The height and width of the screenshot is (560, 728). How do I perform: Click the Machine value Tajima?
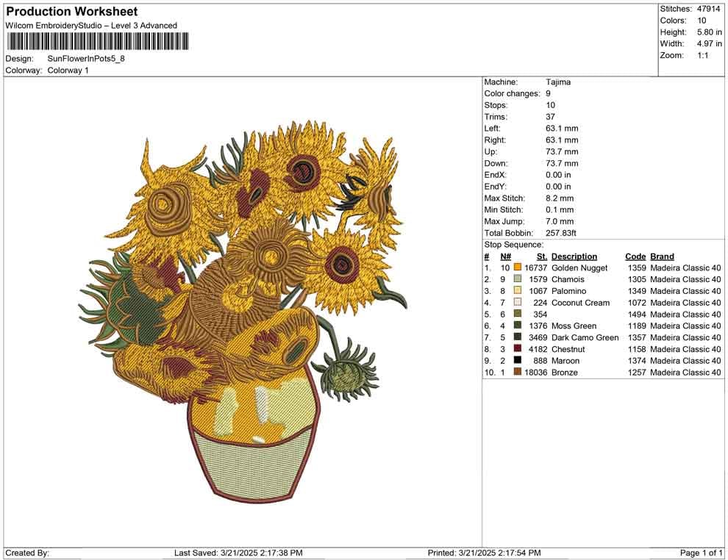[558, 82]
